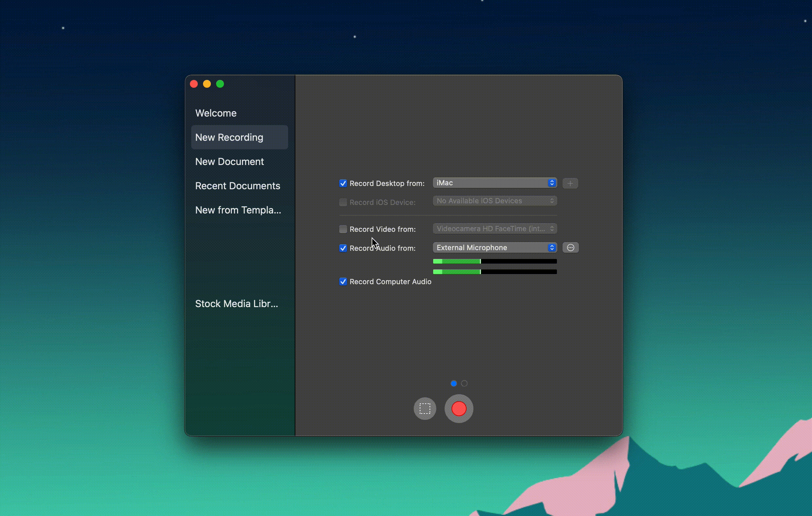The image size is (812, 516).
Task: Open the Videocamera HD FaceTime dropdown
Action: (494, 229)
